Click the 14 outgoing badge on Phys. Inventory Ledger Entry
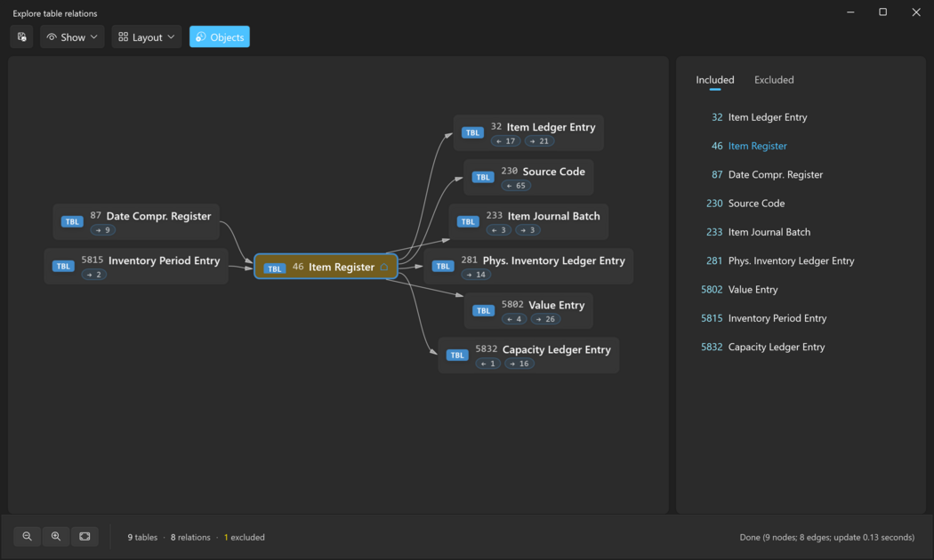 coord(476,275)
